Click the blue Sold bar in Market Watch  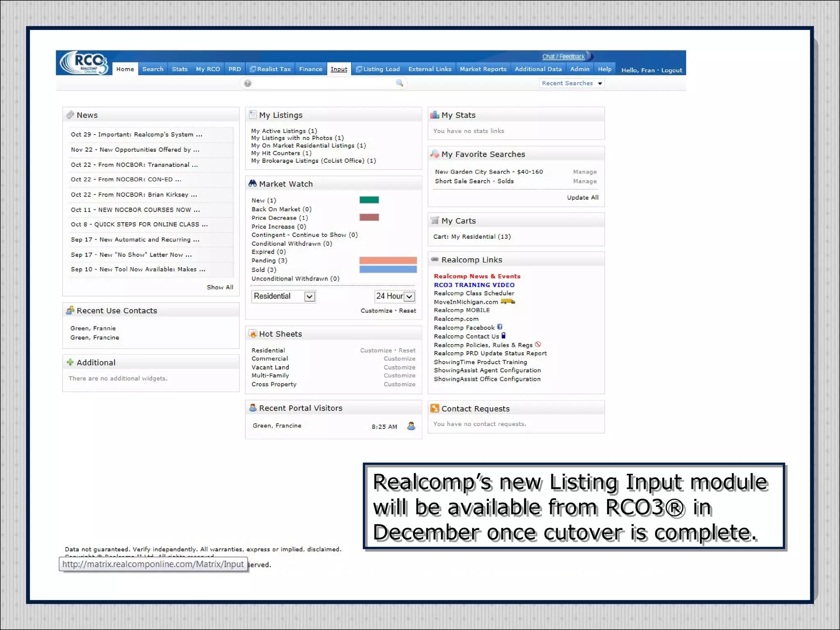(388, 269)
